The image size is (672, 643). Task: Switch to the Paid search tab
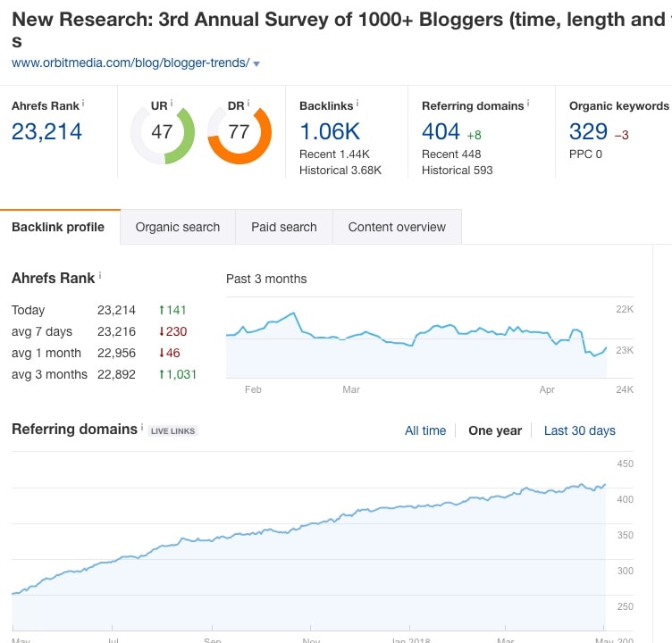[283, 227]
